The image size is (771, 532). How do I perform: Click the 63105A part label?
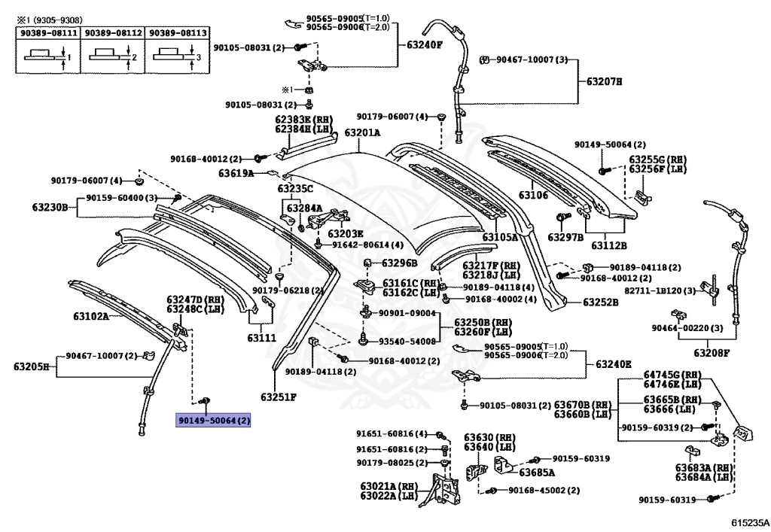[x=500, y=238]
